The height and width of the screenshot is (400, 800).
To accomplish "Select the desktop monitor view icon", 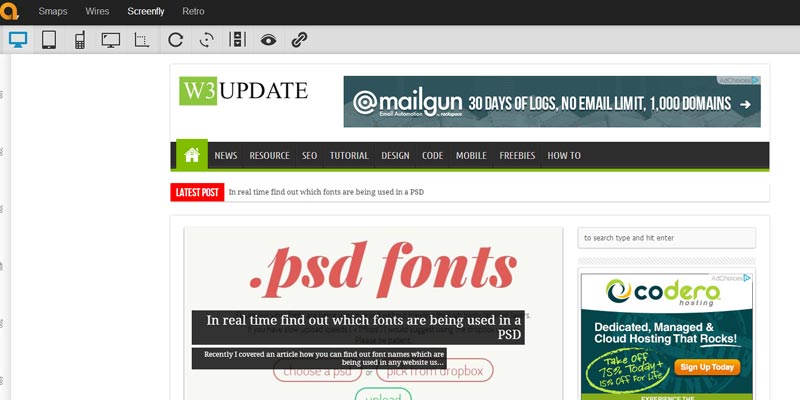I will tap(18, 40).
